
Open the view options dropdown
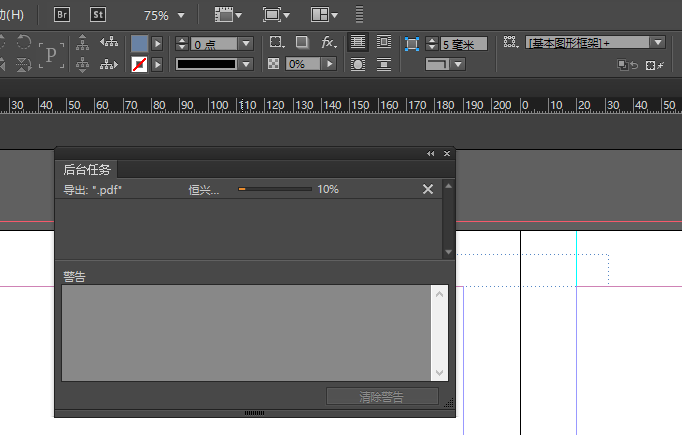(x=228, y=15)
